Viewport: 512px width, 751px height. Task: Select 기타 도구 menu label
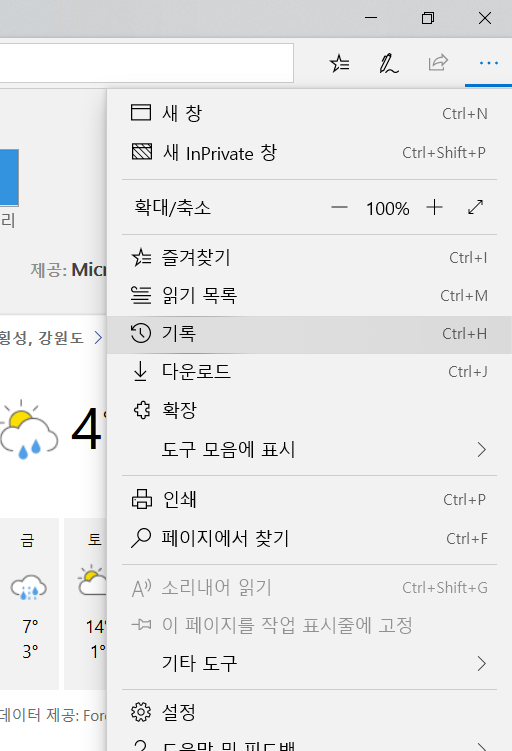(x=199, y=663)
